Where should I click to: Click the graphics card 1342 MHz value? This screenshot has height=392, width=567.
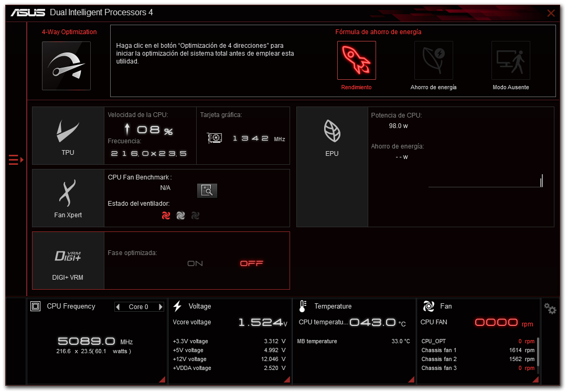coord(259,139)
